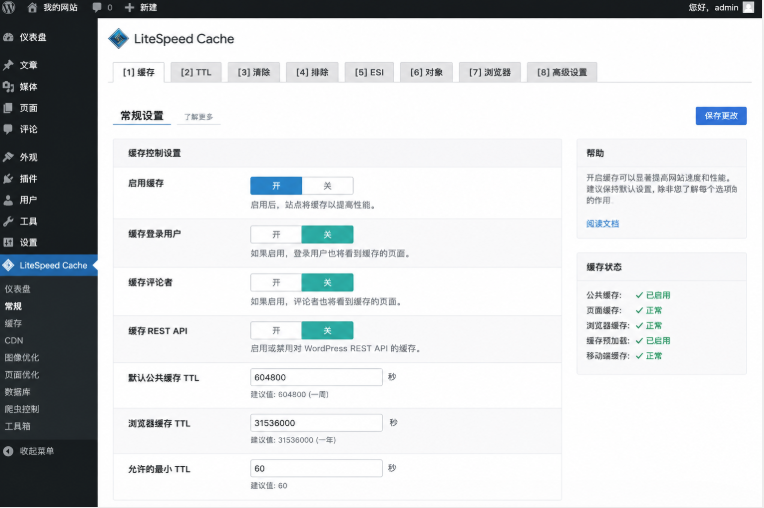
Task: Switch 缓存 REST API to 关
Action: coord(327,330)
